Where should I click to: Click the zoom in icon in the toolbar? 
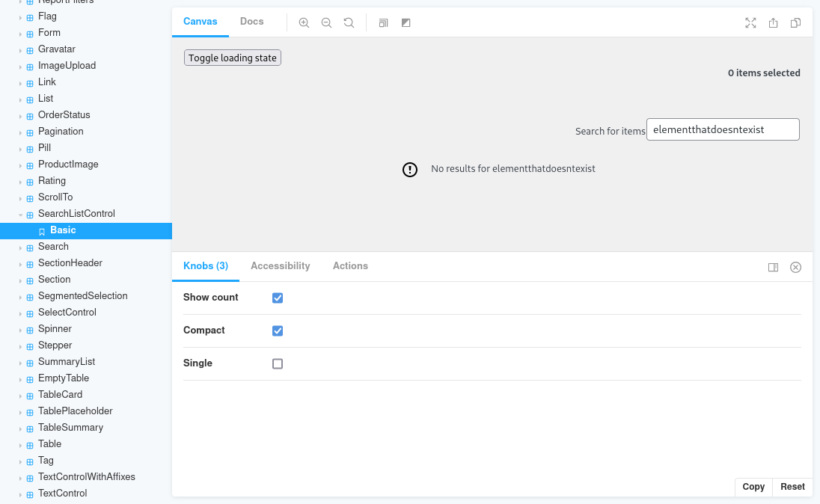304,22
